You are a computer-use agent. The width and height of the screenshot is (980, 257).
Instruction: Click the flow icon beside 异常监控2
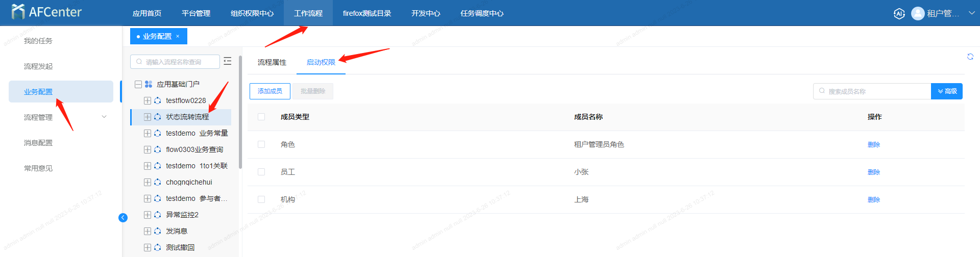158,215
